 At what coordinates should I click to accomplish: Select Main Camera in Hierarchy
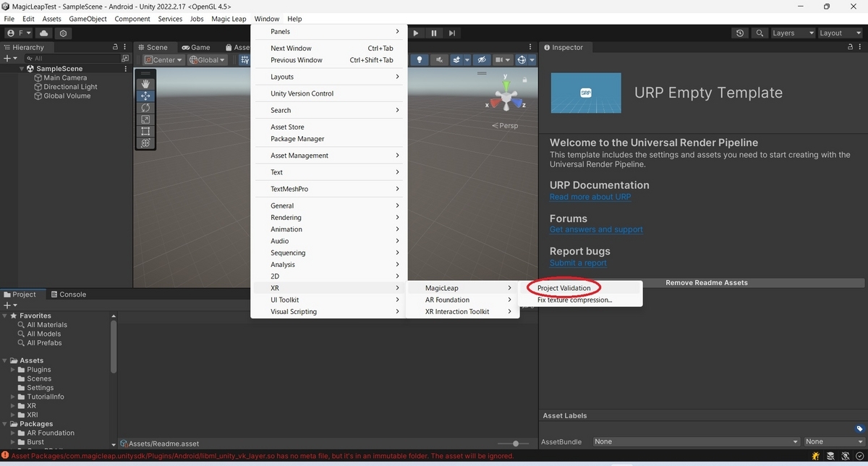[x=65, y=77]
